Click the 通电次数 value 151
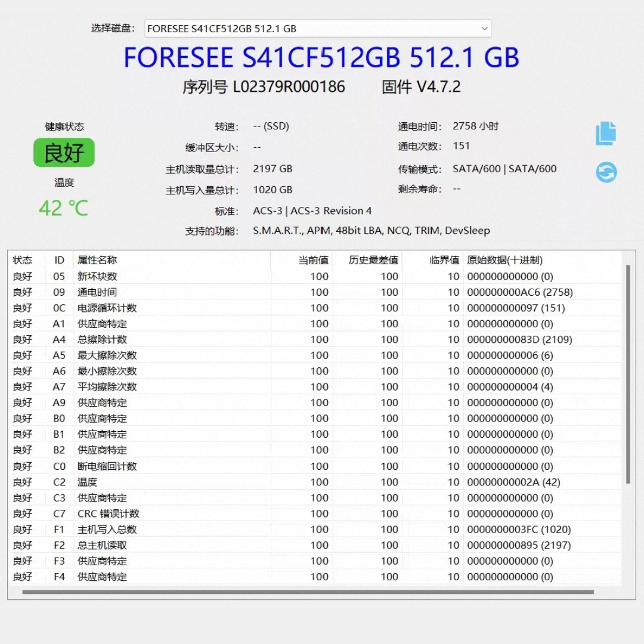The height and width of the screenshot is (644, 644). pos(461,146)
